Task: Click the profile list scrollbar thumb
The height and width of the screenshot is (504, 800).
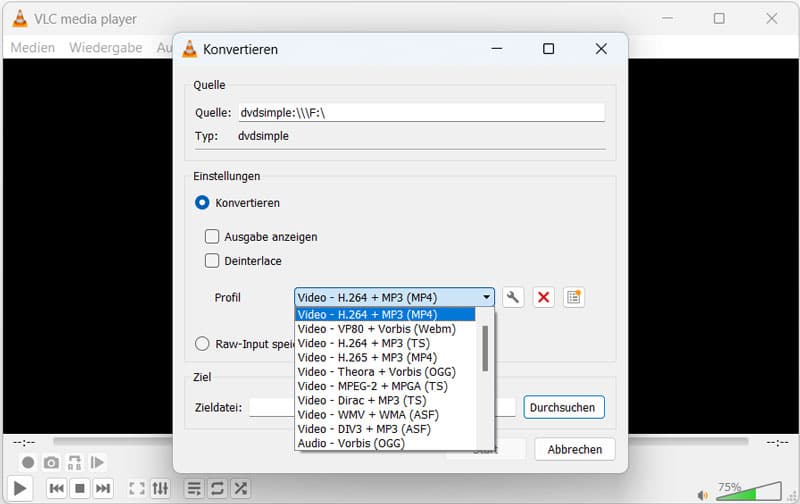Action: point(485,348)
